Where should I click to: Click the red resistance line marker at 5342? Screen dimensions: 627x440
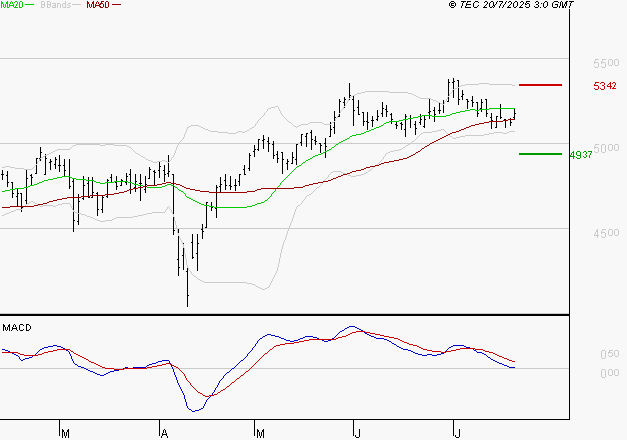pos(540,85)
